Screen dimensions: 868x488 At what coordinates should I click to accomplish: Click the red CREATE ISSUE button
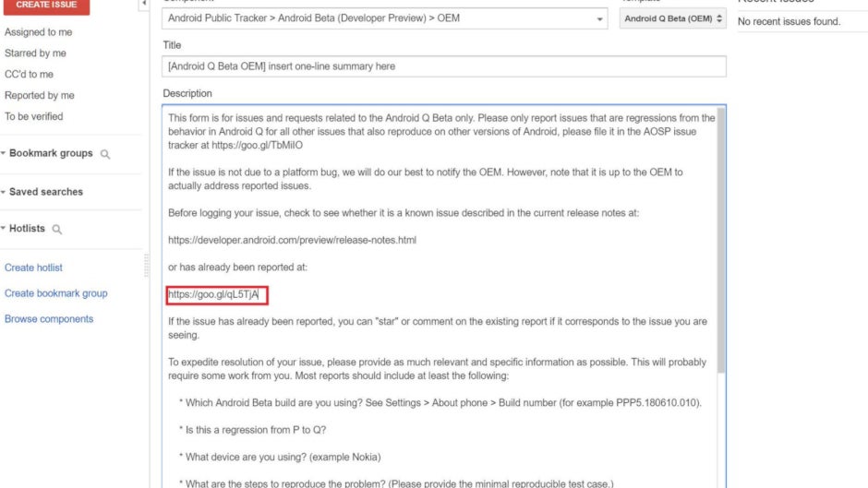46,6
